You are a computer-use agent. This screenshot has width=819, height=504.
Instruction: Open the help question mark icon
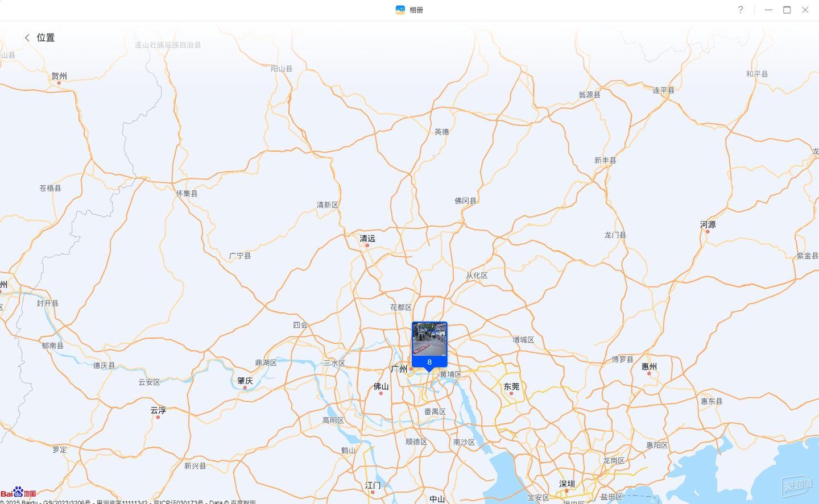click(741, 10)
